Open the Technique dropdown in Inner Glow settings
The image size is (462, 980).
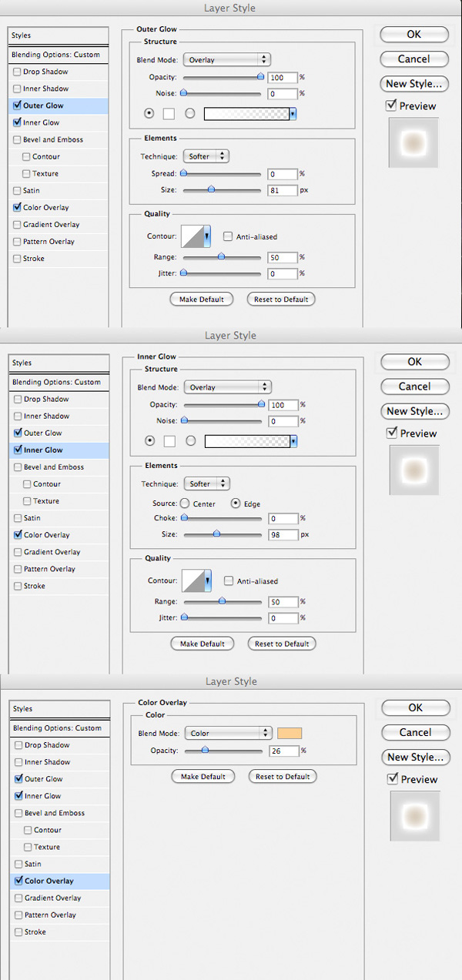(x=206, y=483)
